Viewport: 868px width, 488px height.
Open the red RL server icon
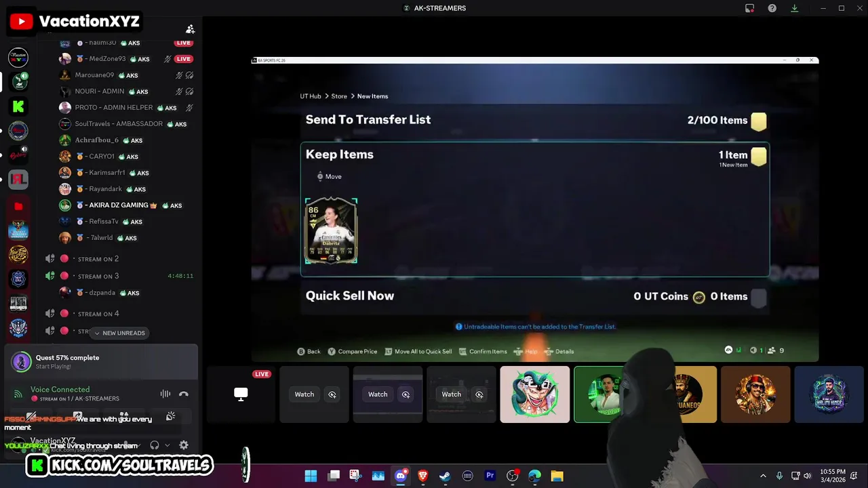[x=18, y=180]
